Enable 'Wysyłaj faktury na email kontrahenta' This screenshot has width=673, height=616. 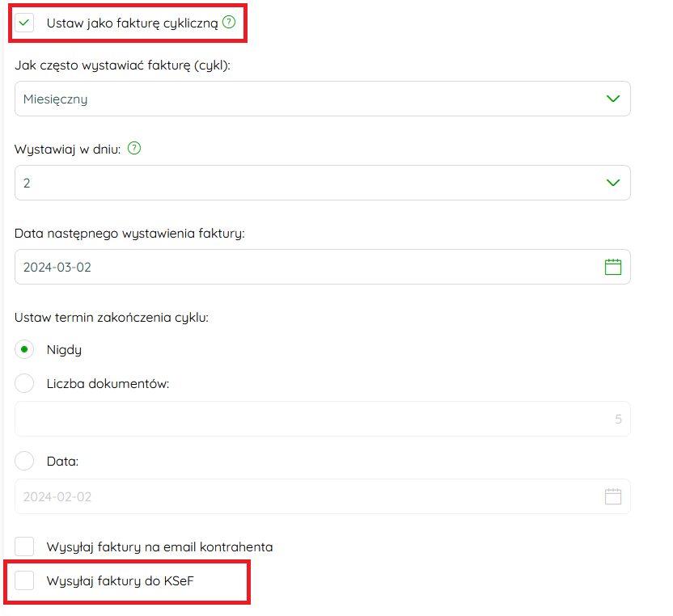click(x=24, y=546)
